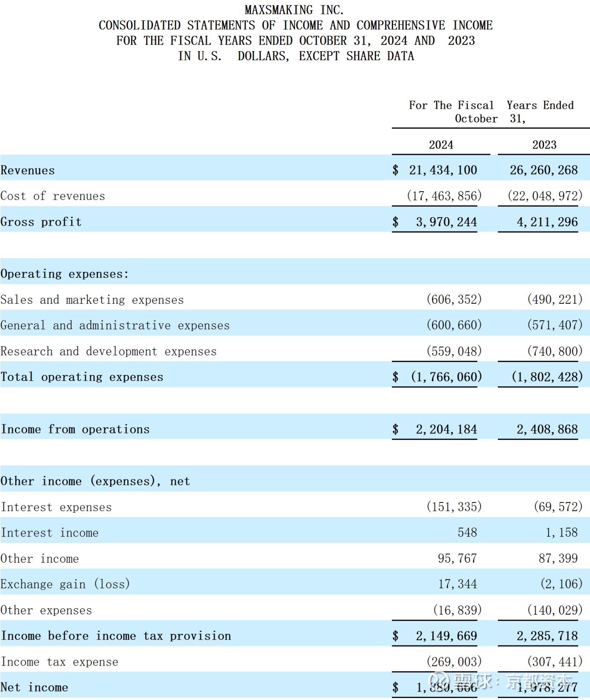The width and height of the screenshot is (590, 700).
Task: Click the Exchange gain (loss) label
Action: [x=65, y=584]
